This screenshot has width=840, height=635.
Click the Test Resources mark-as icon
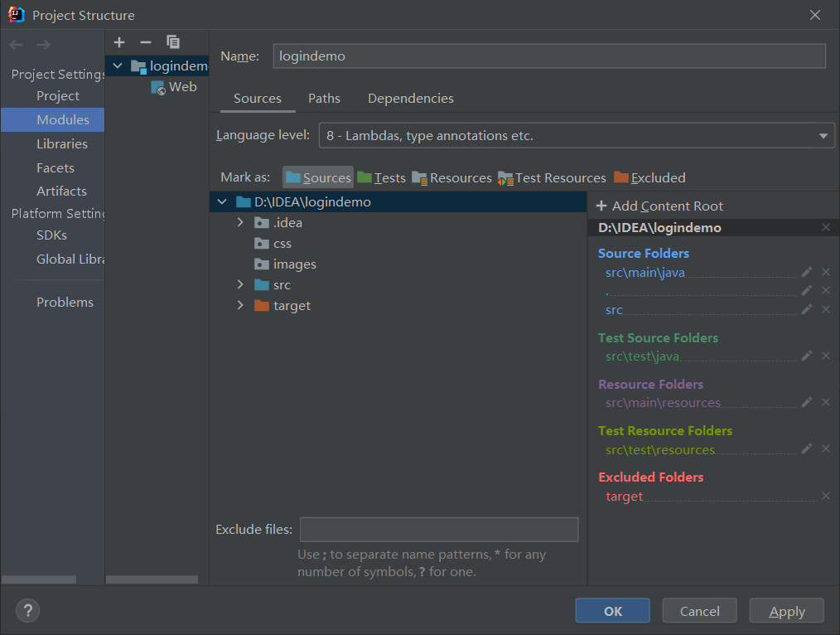click(504, 177)
